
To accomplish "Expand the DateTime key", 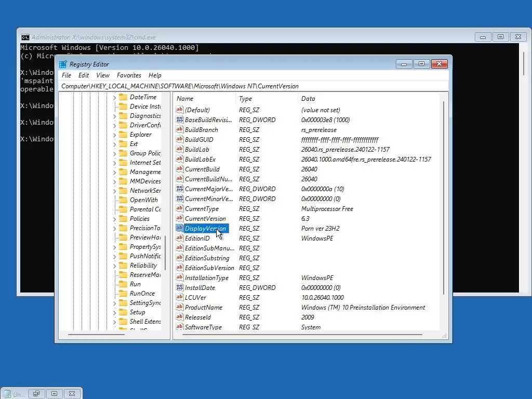I will click(x=114, y=98).
